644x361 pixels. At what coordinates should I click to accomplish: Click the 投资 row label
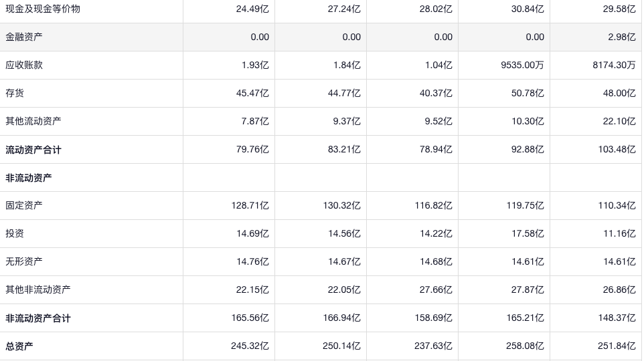15,233
